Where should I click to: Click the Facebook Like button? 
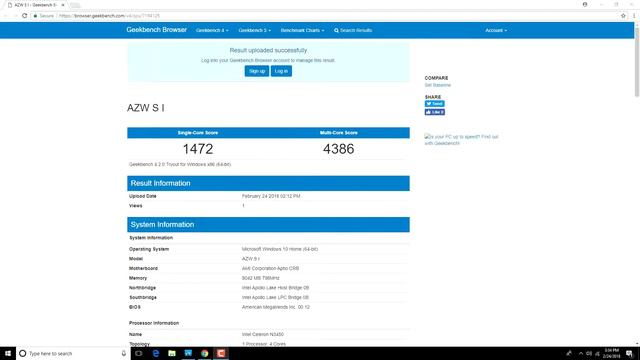(x=435, y=112)
